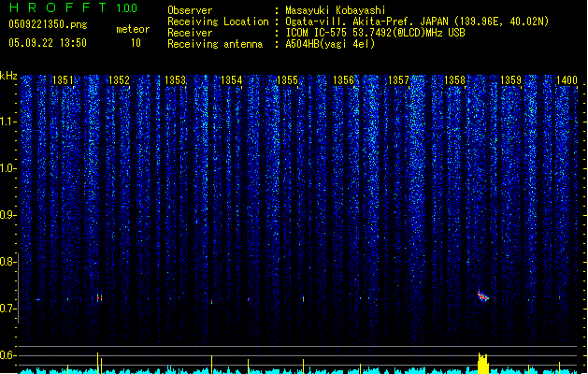Click the 'Observer' label
Image resolution: width=588 pixels, height=374 pixels.
click(x=190, y=10)
